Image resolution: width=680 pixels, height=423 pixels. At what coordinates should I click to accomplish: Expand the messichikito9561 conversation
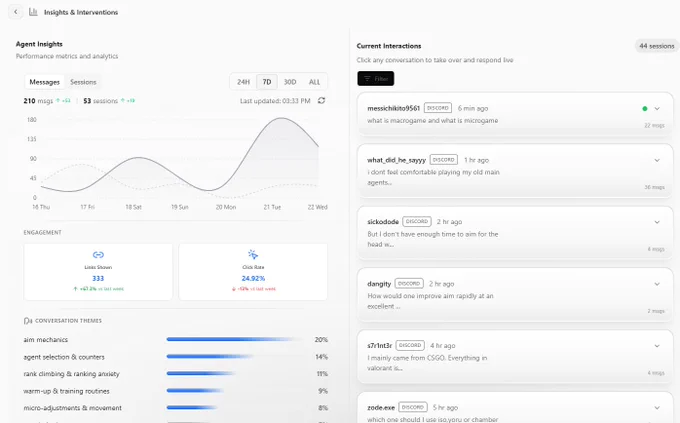tap(657, 108)
